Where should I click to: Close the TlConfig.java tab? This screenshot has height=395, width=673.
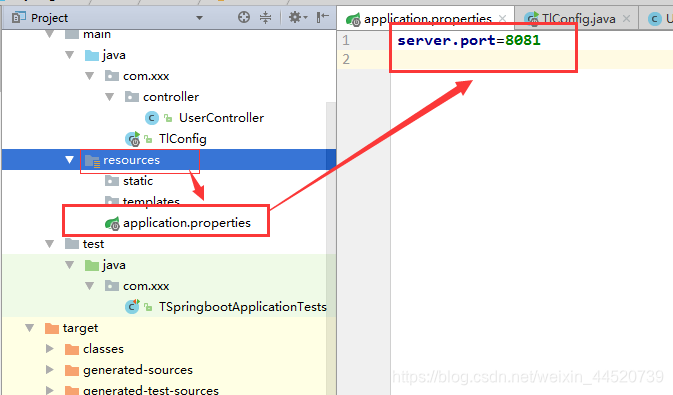point(626,19)
